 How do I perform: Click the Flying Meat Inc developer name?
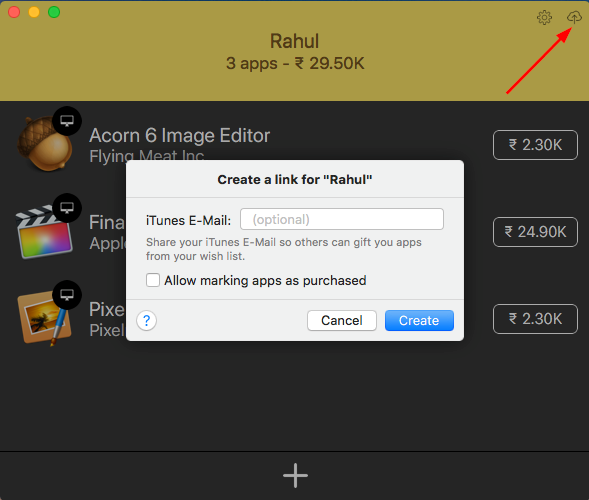pyautogui.click(x=147, y=155)
